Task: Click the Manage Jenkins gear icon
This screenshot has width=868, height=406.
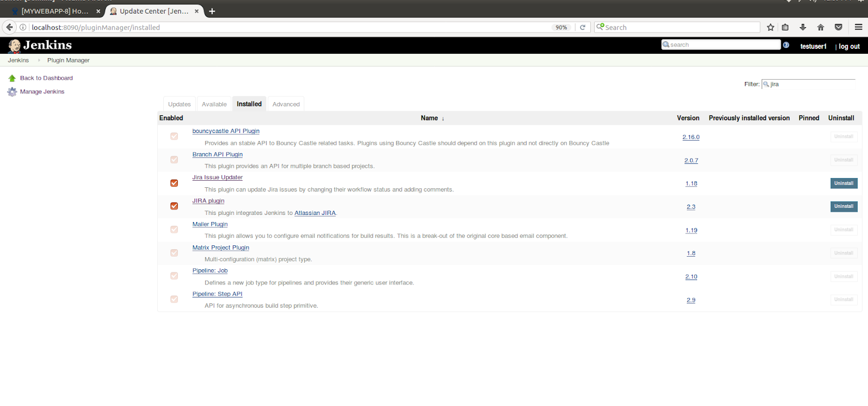Action: (x=12, y=92)
